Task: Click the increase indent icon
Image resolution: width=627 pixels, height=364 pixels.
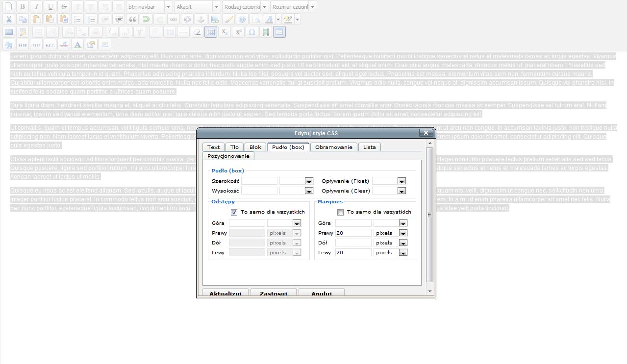Action: pyautogui.click(x=118, y=19)
